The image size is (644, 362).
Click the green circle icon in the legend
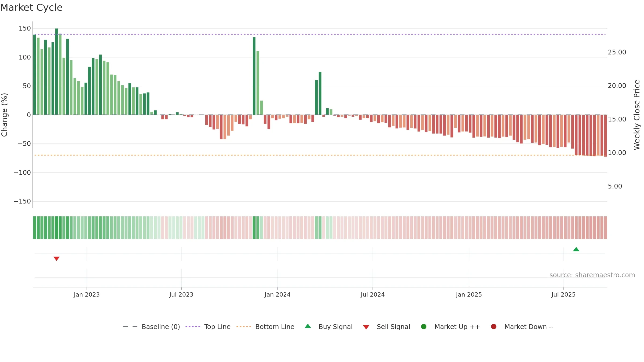[x=424, y=327]
